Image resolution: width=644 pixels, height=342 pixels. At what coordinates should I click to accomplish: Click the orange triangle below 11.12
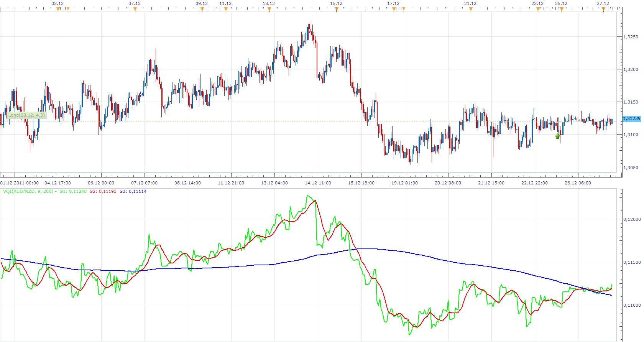(226, 9)
